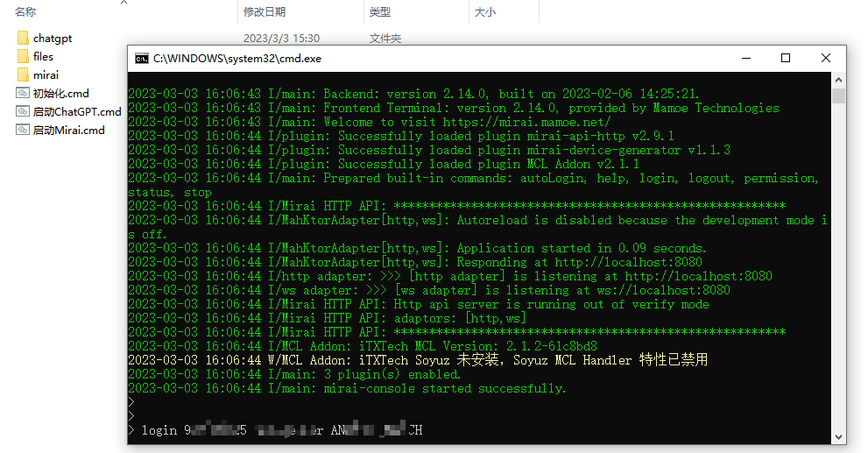Image resolution: width=868 pixels, height=453 pixels.
Task: Click 'adaptors: [http,ws]' console line
Action: tap(328, 318)
